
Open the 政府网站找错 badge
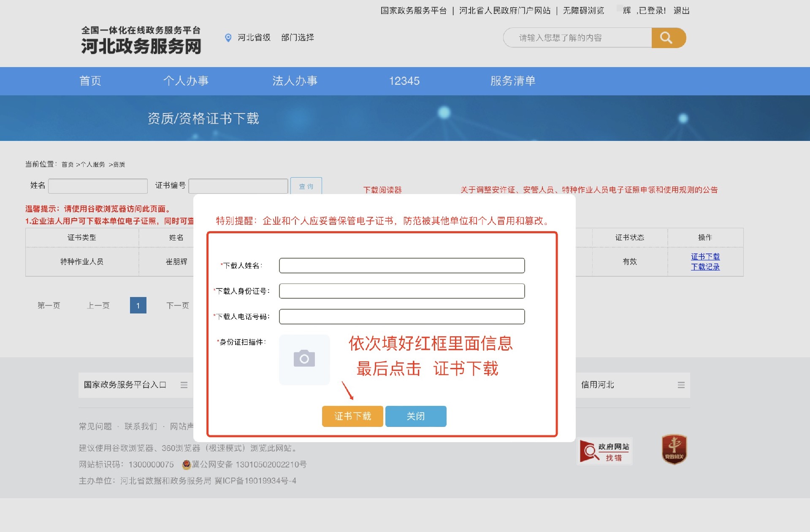[x=604, y=451]
